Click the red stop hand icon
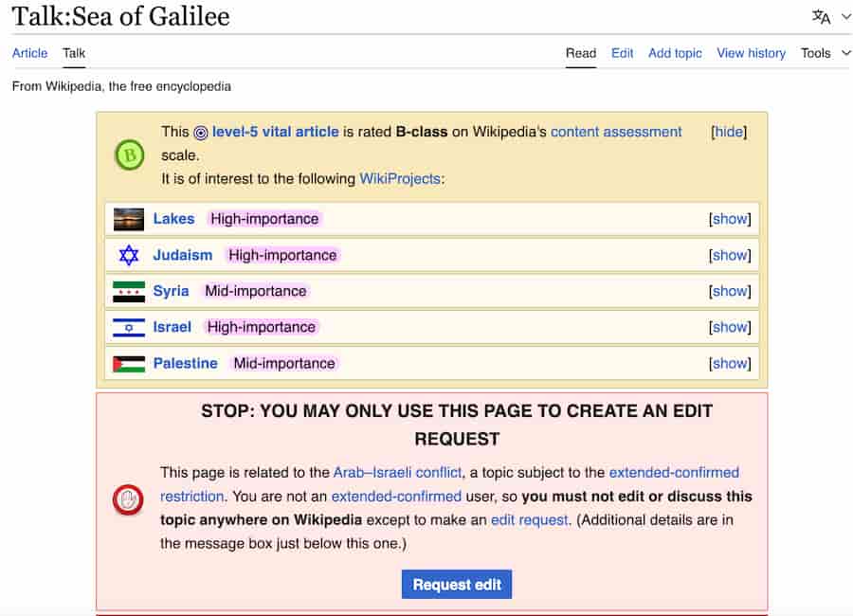This screenshot has width=853, height=616. coord(128,499)
